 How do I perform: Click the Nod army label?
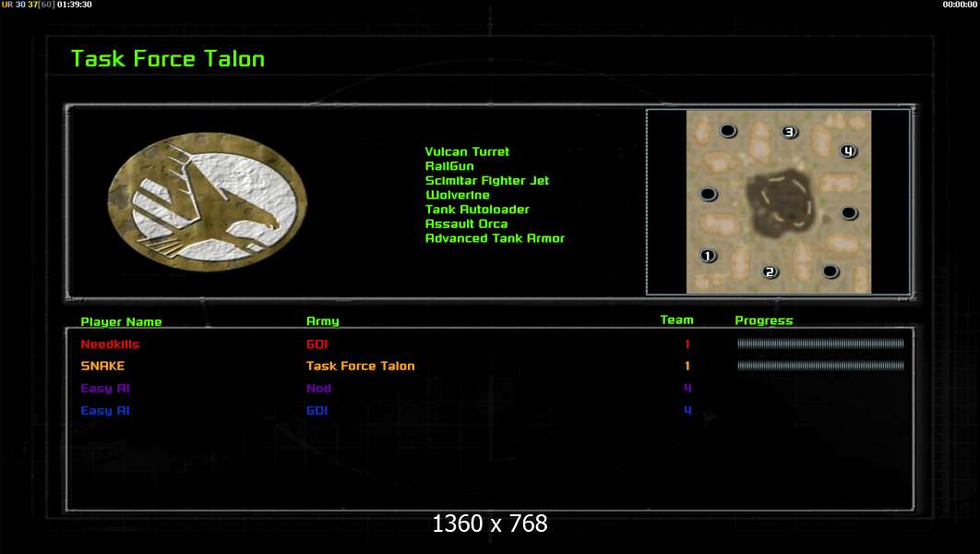click(318, 389)
